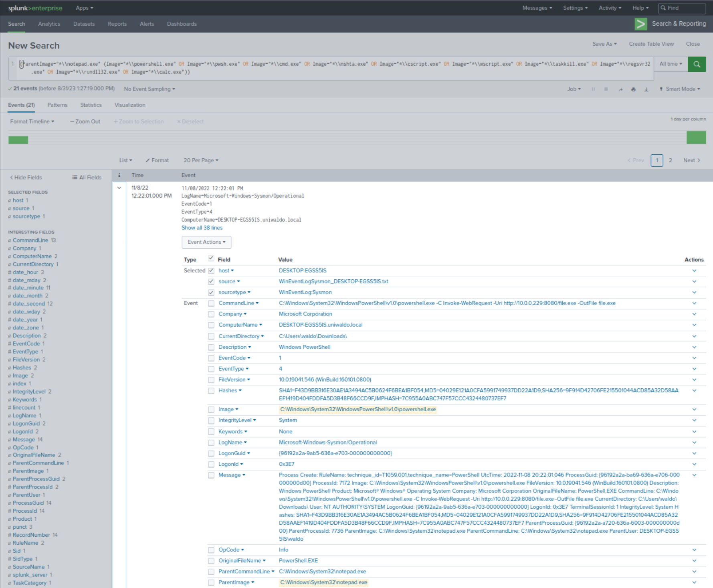Screen dimensions: 713x588
Task: Click the CommandLine interesting field
Action: [x=30, y=240]
